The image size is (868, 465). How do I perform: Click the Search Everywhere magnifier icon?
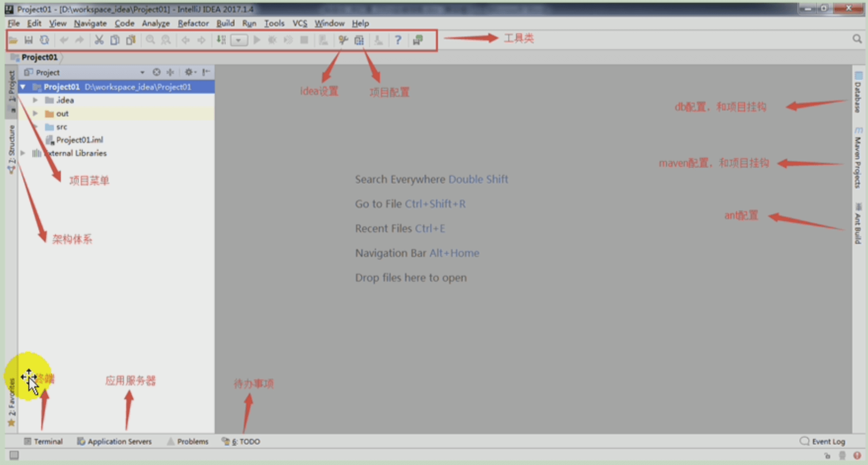857,39
